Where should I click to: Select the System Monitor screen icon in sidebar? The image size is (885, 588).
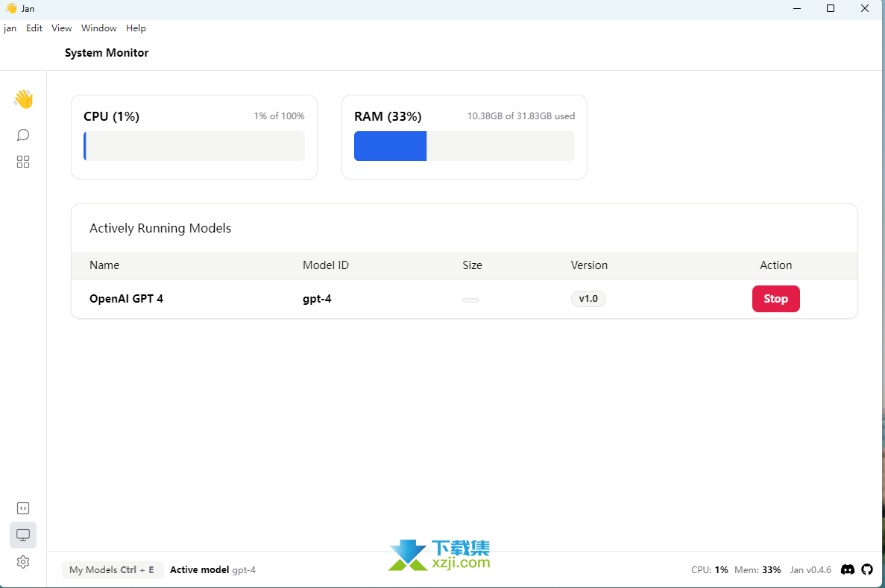pos(23,535)
